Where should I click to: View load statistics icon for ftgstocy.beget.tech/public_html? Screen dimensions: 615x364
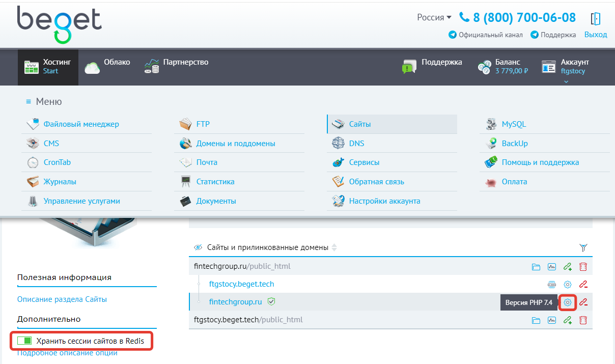click(x=551, y=320)
